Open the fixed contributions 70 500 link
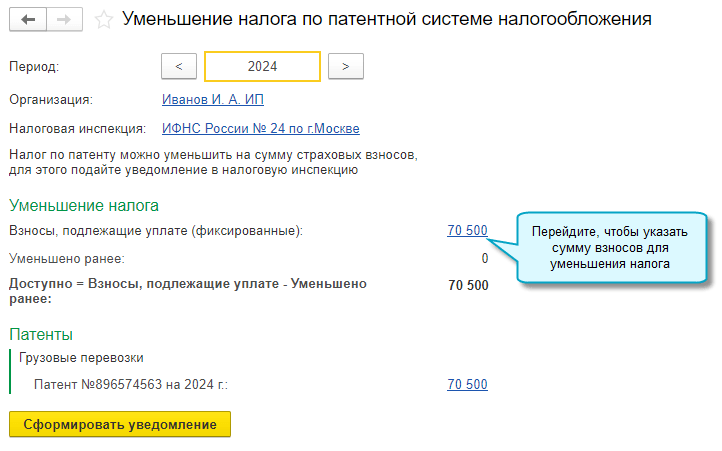The height and width of the screenshot is (451, 722). tap(467, 230)
